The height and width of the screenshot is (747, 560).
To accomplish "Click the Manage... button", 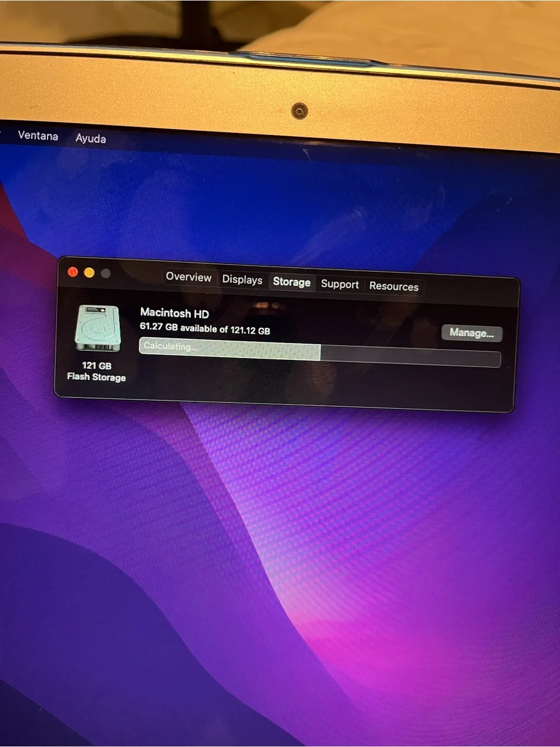I will [472, 333].
